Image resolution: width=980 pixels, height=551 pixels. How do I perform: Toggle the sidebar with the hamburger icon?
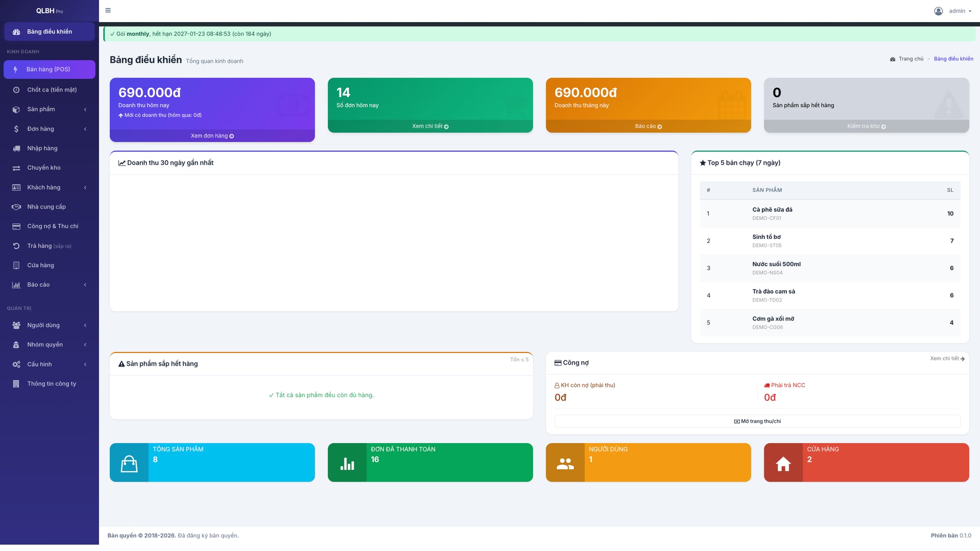(108, 10)
